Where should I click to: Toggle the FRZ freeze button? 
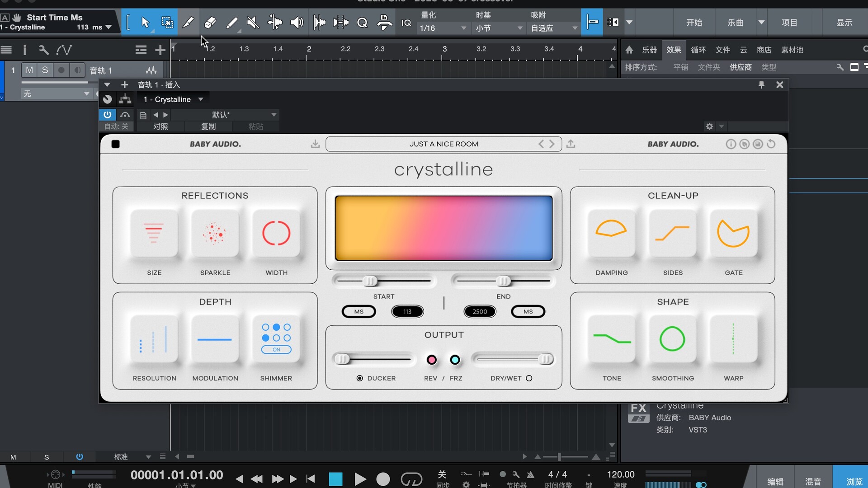[x=455, y=360]
